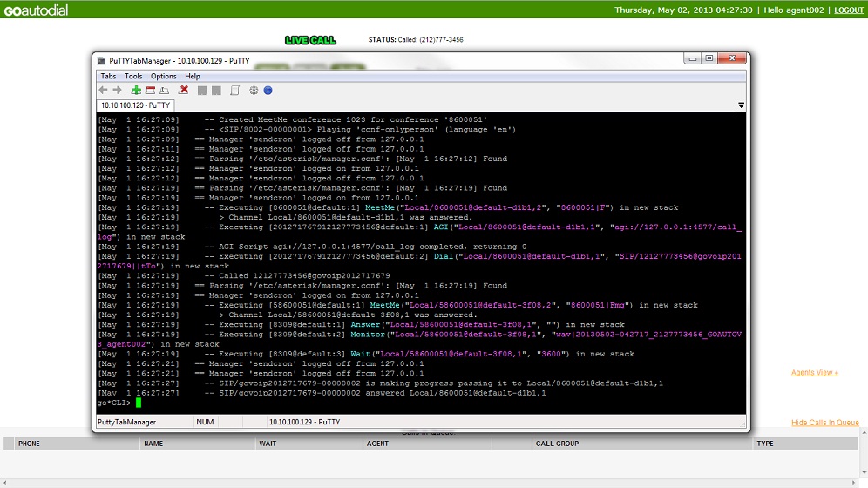The width and height of the screenshot is (868, 488).
Task: Open the Tools menu
Action: [132, 77]
